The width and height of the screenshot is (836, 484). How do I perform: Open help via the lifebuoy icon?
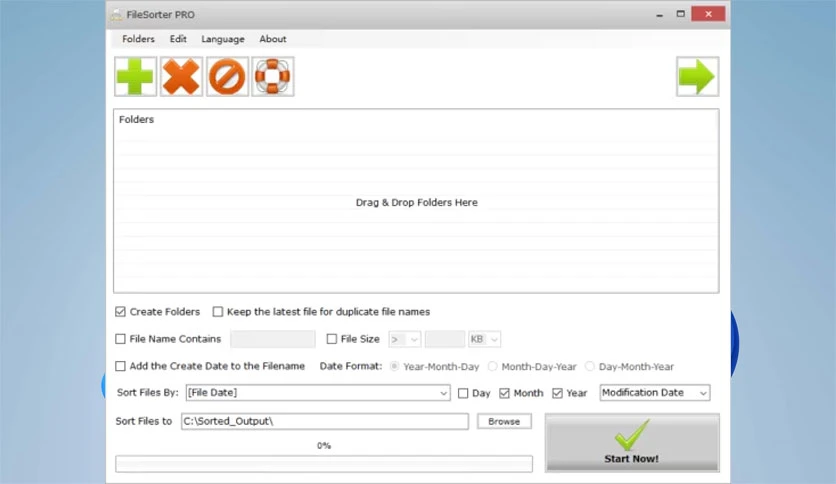coord(272,77)
